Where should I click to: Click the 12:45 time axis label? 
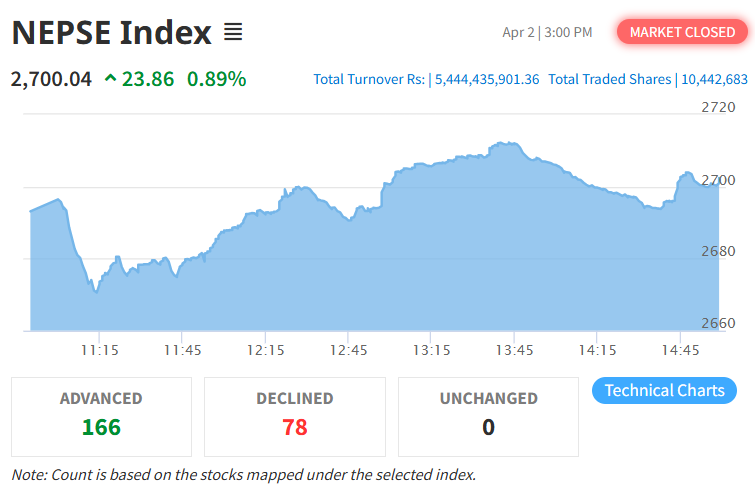tap(348, 350)
